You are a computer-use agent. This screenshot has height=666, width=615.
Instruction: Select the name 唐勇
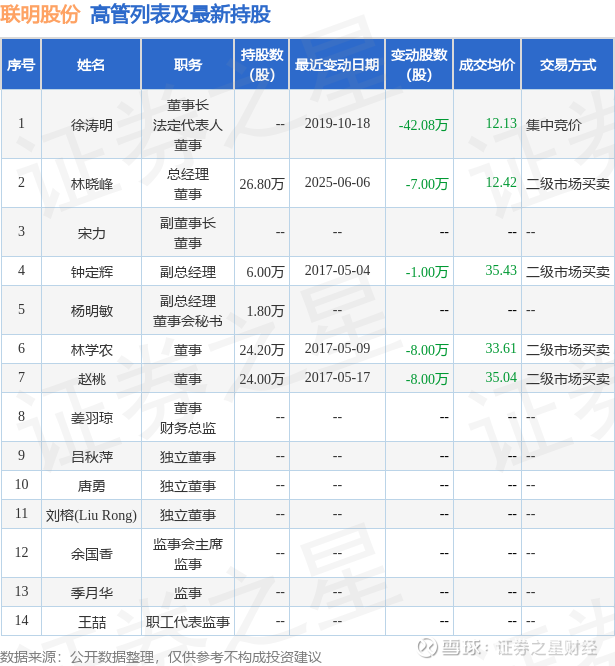(92, 485)
